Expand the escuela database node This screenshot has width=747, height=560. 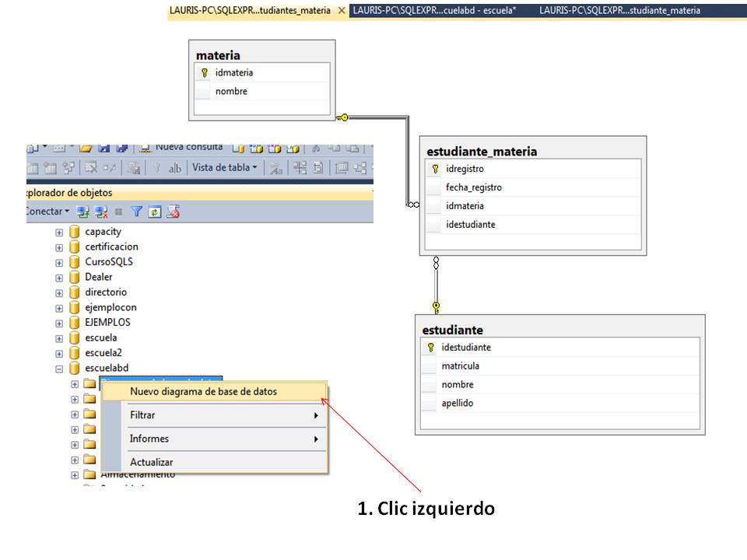coord(58,338)
